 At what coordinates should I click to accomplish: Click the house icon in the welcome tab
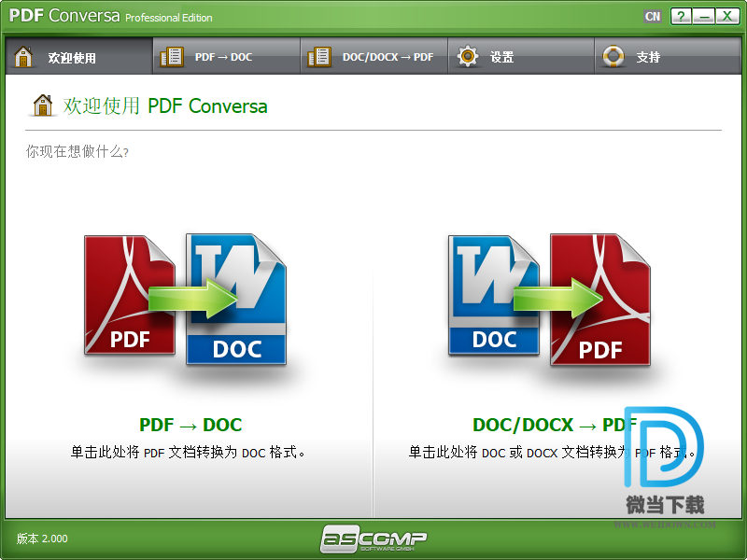tap(23, 57)
